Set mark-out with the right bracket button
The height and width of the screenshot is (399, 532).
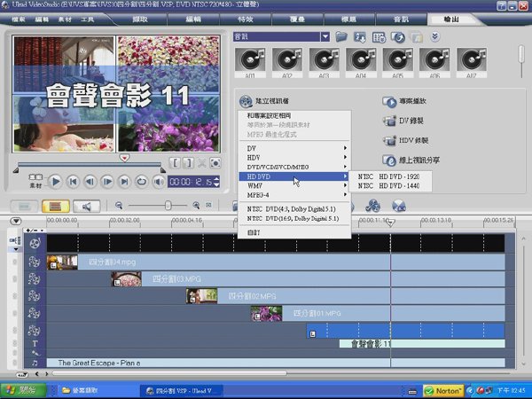(x=188, y=163)
